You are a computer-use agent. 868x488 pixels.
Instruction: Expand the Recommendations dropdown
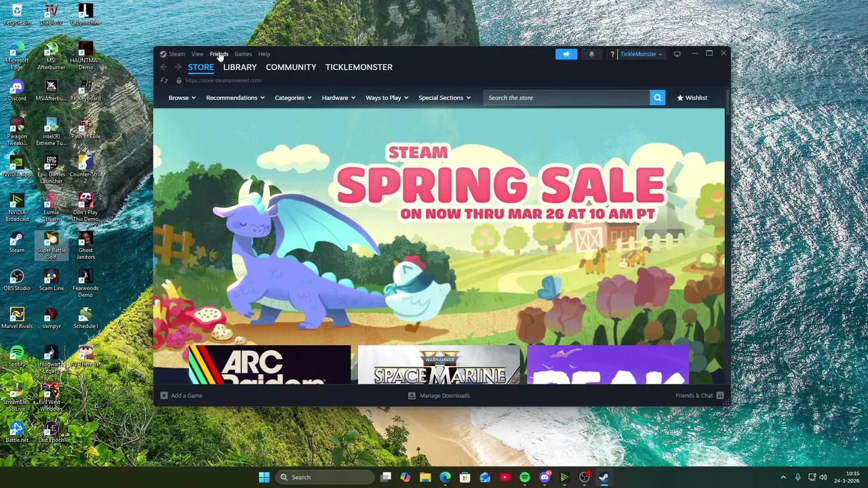[235, 98]
